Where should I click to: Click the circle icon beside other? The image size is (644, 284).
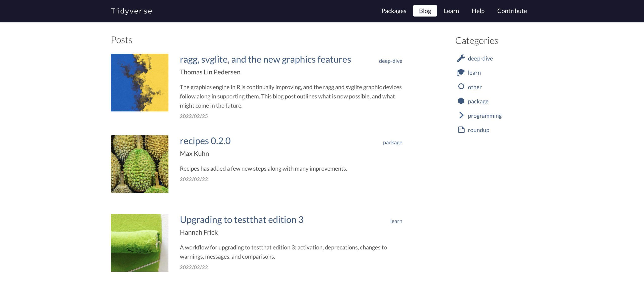pos(461,86)
